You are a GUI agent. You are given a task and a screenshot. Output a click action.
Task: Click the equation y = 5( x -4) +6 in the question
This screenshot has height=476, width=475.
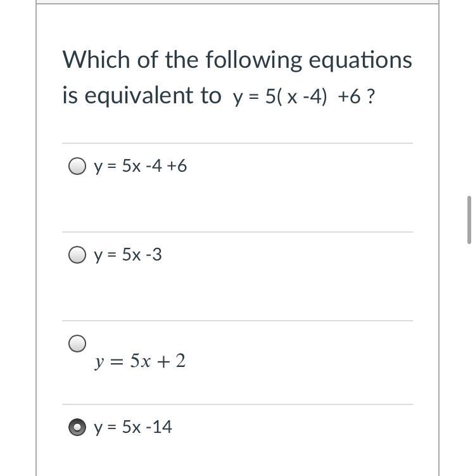298,97
